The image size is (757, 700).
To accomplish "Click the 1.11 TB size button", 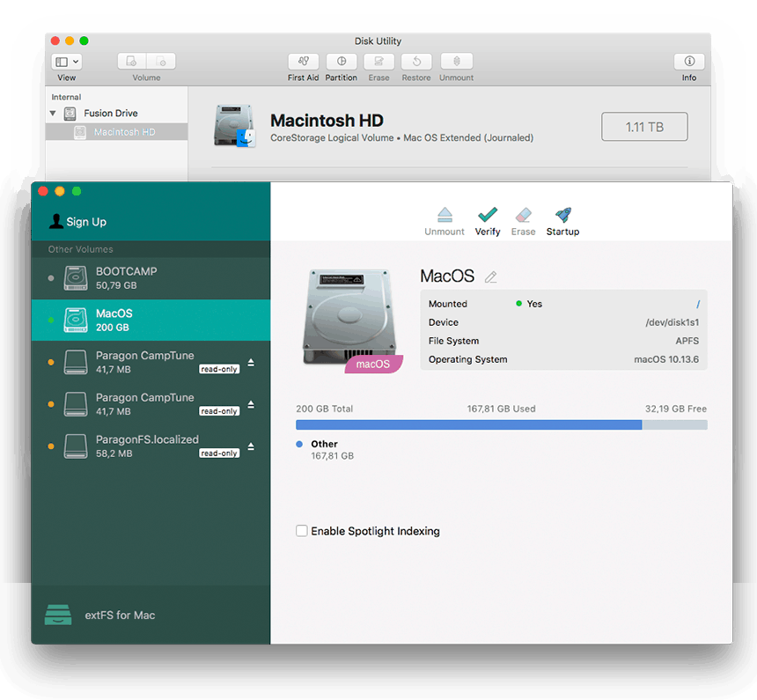I will 643,126.
